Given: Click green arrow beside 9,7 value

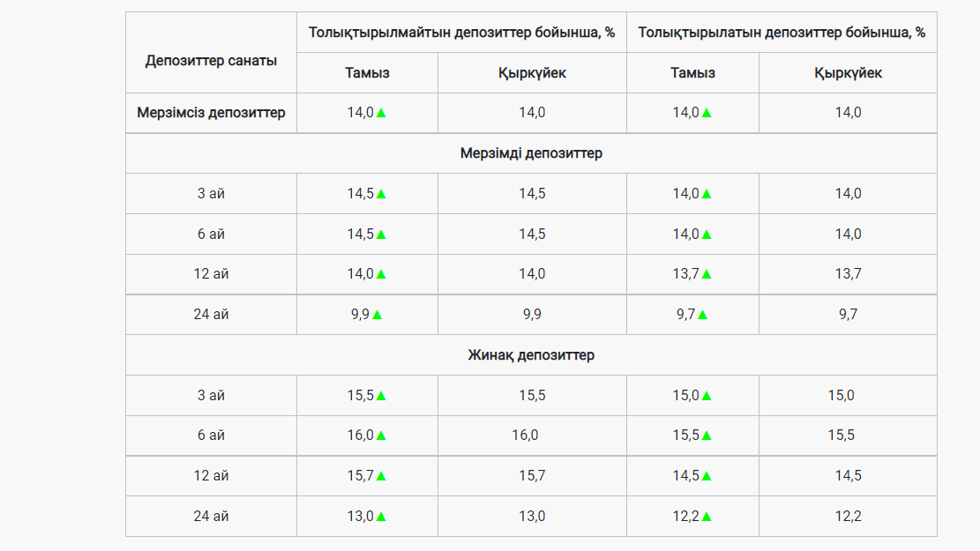Looking at the screenshot, I should (x=702, y=315).
